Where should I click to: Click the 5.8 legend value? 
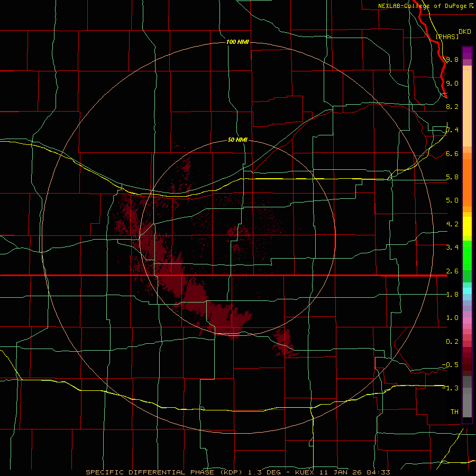[452, 177]
